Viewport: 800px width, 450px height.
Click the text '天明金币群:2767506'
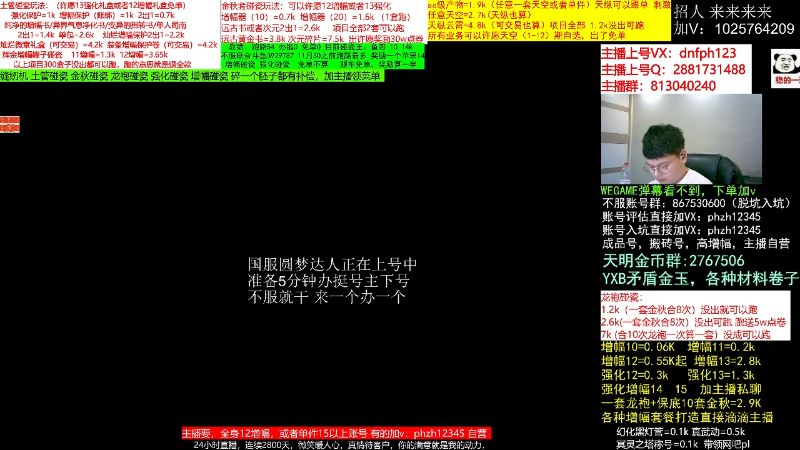coord(673,261)
